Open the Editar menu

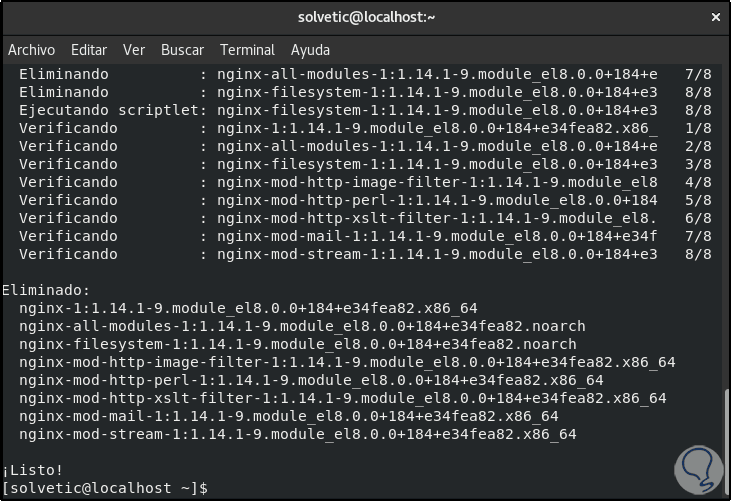89,50
